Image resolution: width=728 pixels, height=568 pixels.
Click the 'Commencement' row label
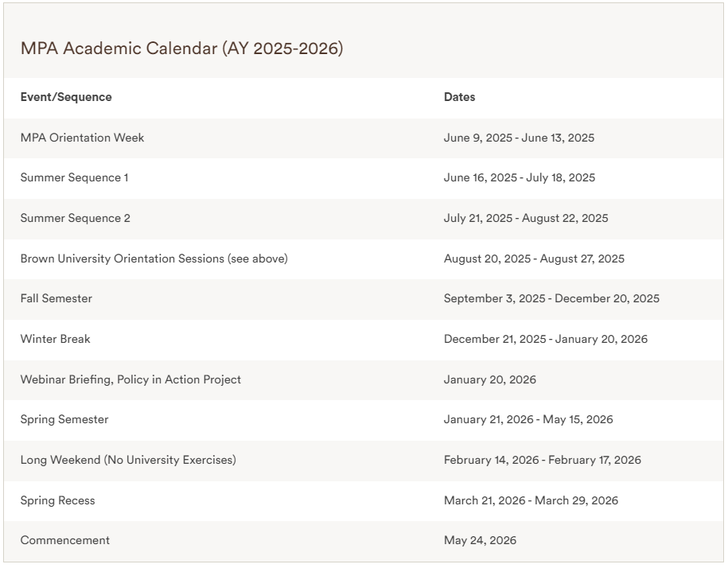click(65, 540)
